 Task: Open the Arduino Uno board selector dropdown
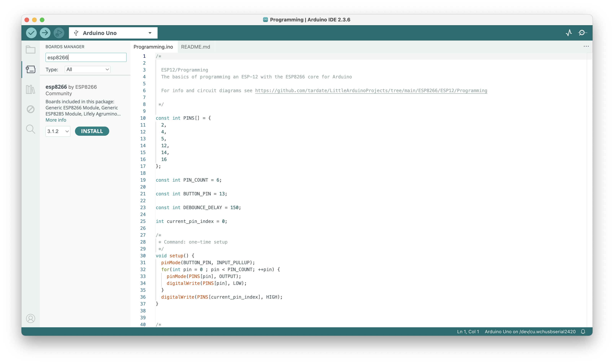click(x=113, y=33)
